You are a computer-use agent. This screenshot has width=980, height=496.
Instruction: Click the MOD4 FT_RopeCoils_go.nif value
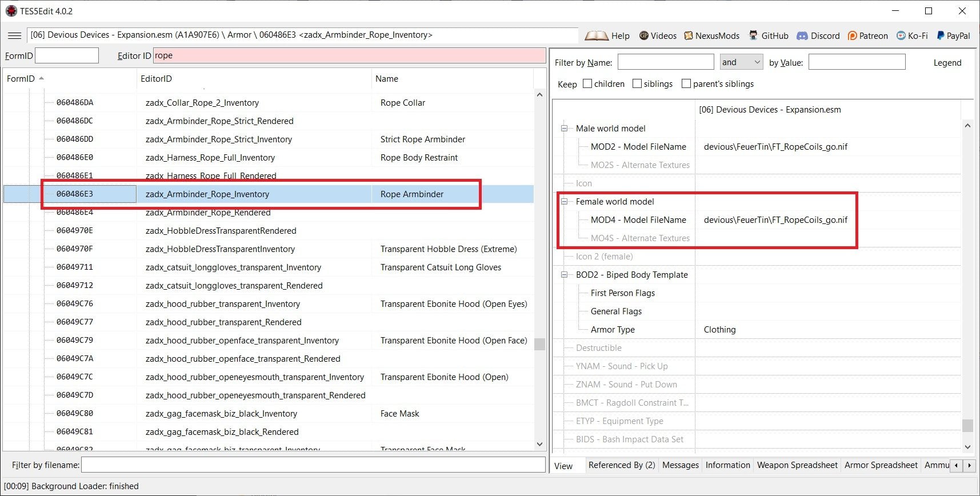(x=775, y=220)
